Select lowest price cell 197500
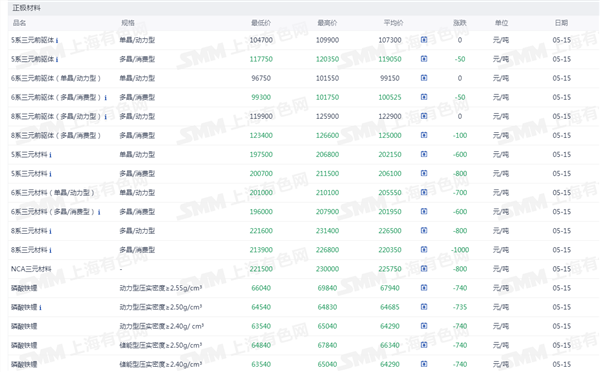 pos(261,155)
